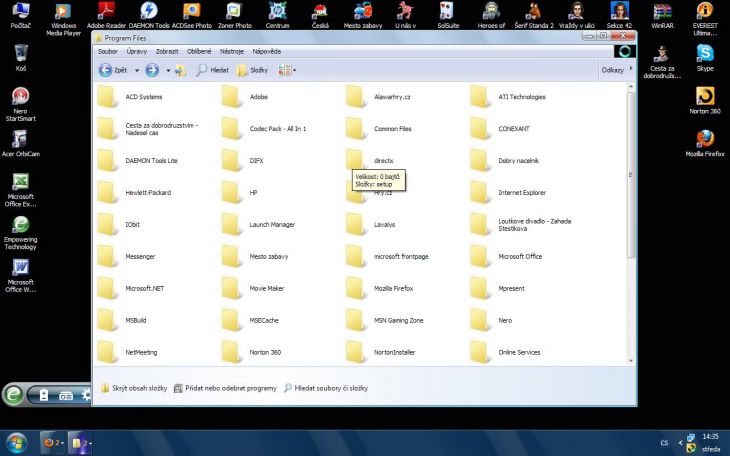The height and width of the screenshot is (456, 730).
Task: Open the forward history dropdown arrow
Action: pyautogui.click(x=168, y=71)
